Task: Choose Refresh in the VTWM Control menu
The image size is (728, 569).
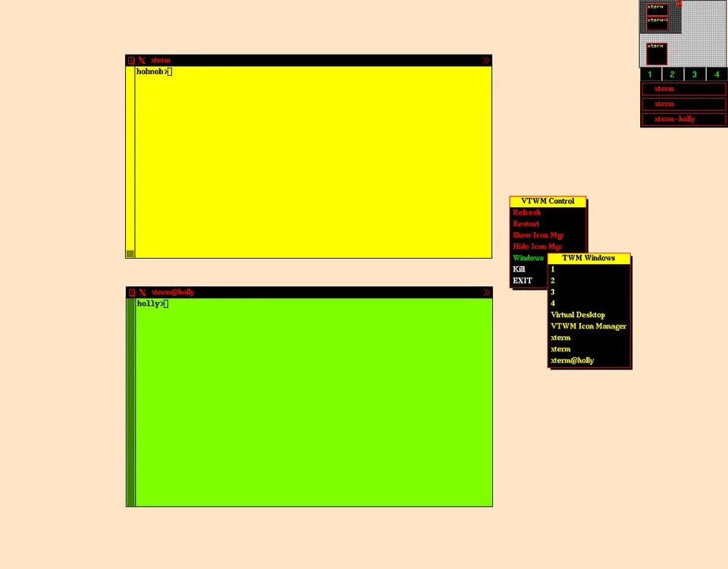Action: [548, 212]
